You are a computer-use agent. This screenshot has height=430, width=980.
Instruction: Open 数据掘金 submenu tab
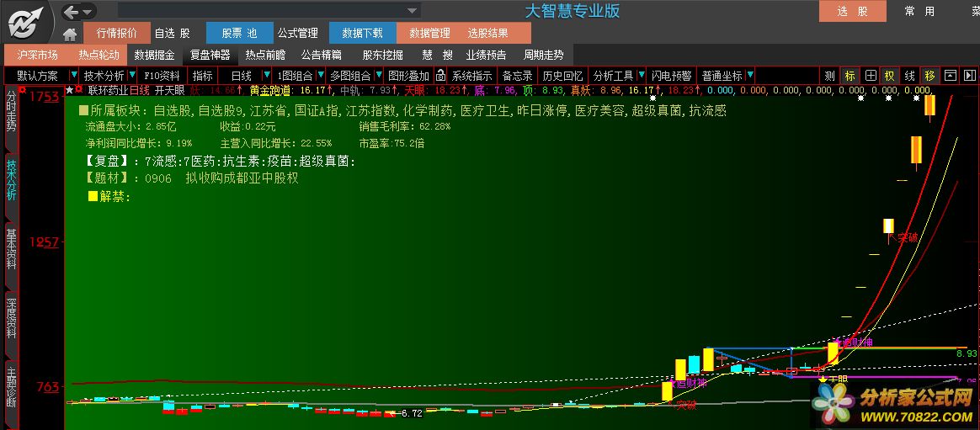pos(154,55)
